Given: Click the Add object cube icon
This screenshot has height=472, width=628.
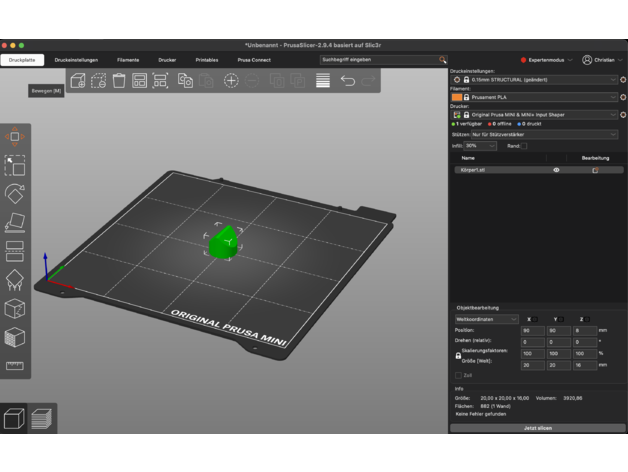Looking at the screenshot, I should coord(78,81).
